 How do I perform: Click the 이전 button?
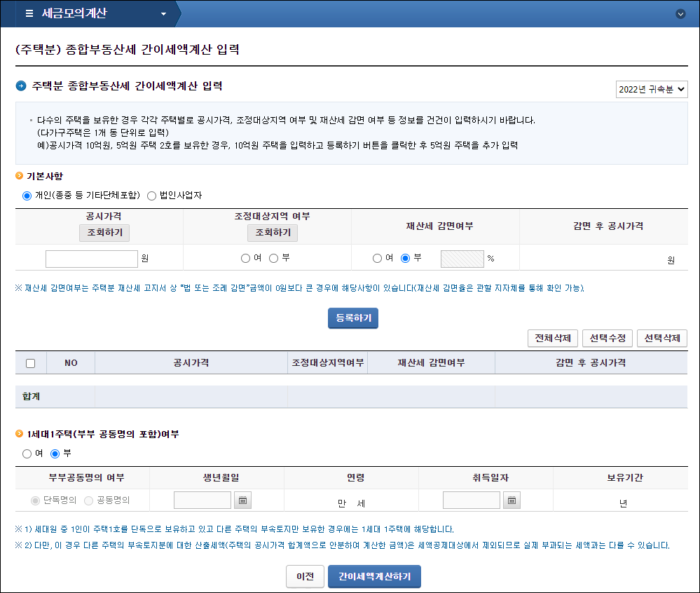point(305,576)
